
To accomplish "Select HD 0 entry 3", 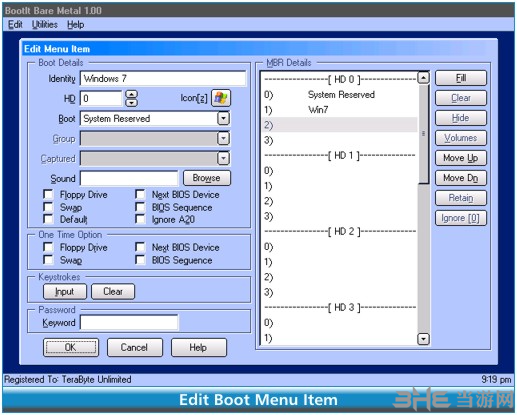I will click(340, 140).
